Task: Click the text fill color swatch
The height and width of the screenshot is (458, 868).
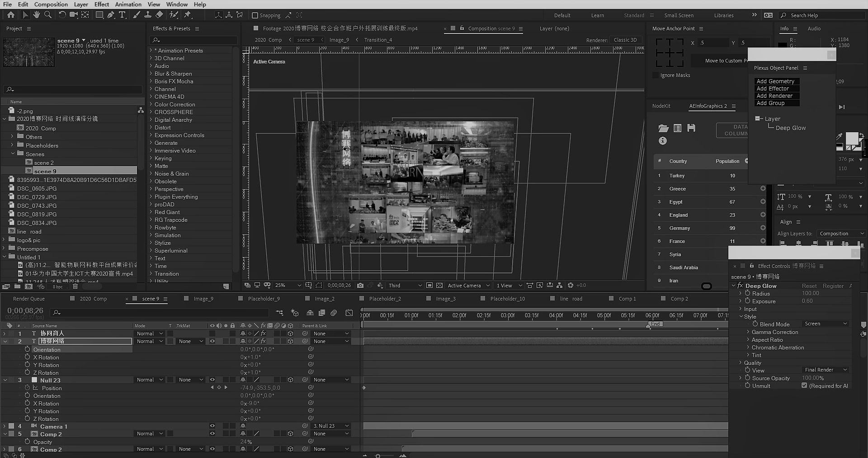Action: [x=852, y=139]
